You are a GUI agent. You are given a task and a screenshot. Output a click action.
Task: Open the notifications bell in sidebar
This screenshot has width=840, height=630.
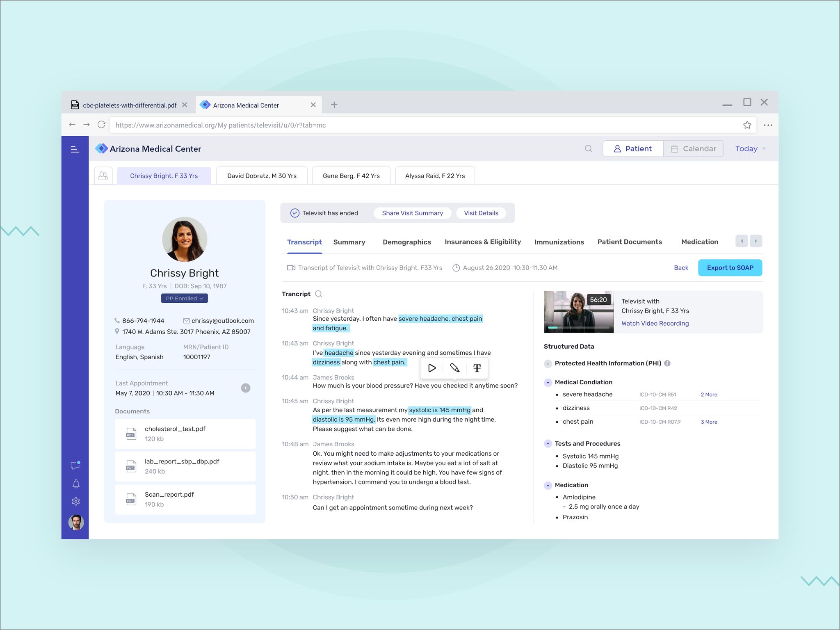click(x=76, y=484)
